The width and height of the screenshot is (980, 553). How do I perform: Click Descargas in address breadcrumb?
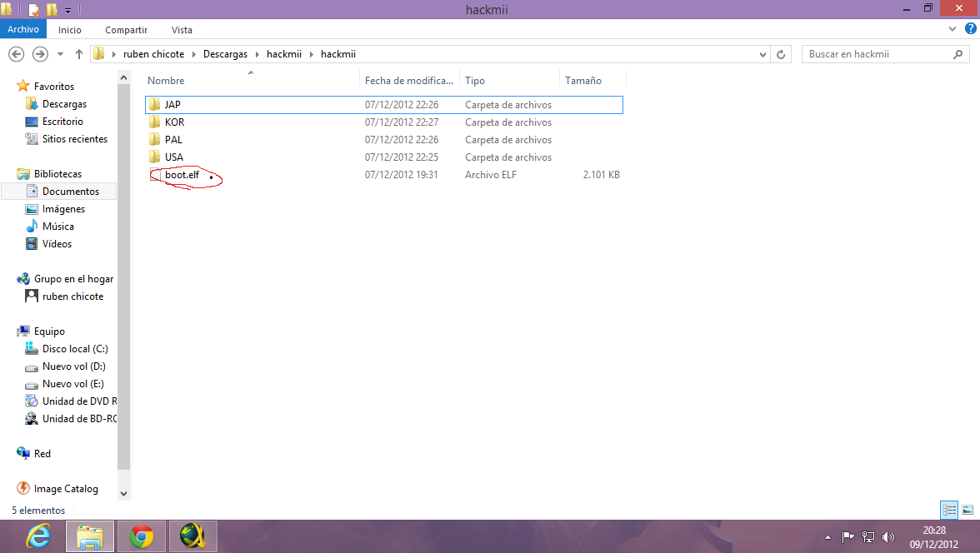point(225,54)
